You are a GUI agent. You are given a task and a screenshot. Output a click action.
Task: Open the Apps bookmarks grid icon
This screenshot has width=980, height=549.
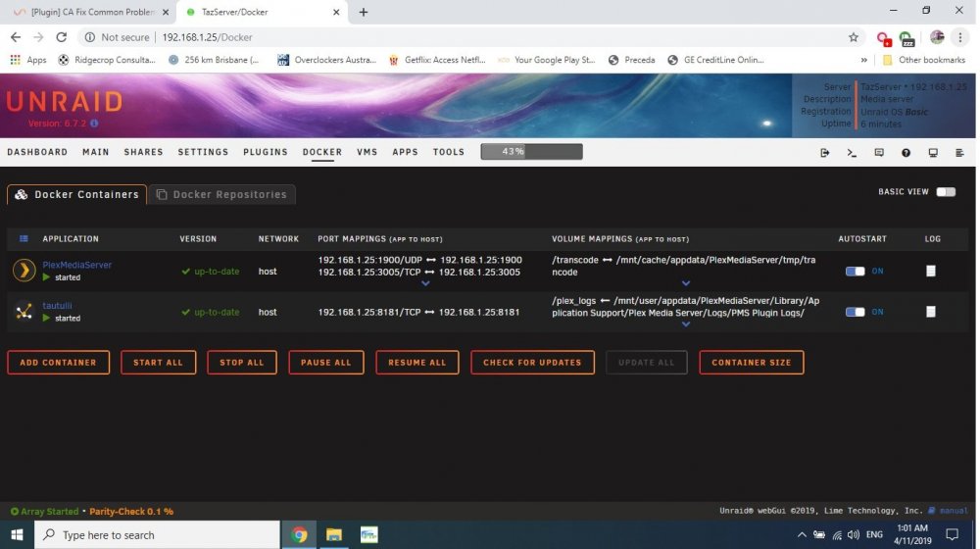pyautogui.click(x=16, y=60)
